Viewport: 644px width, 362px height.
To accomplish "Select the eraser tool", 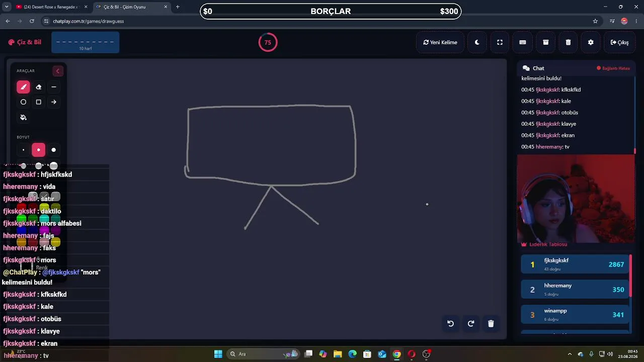I will pyautogui.click(x=38, y=87).
